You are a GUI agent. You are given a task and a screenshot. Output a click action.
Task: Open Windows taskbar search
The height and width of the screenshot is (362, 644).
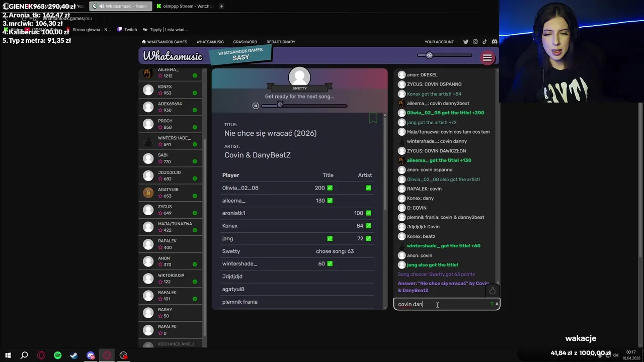point(24,355)
